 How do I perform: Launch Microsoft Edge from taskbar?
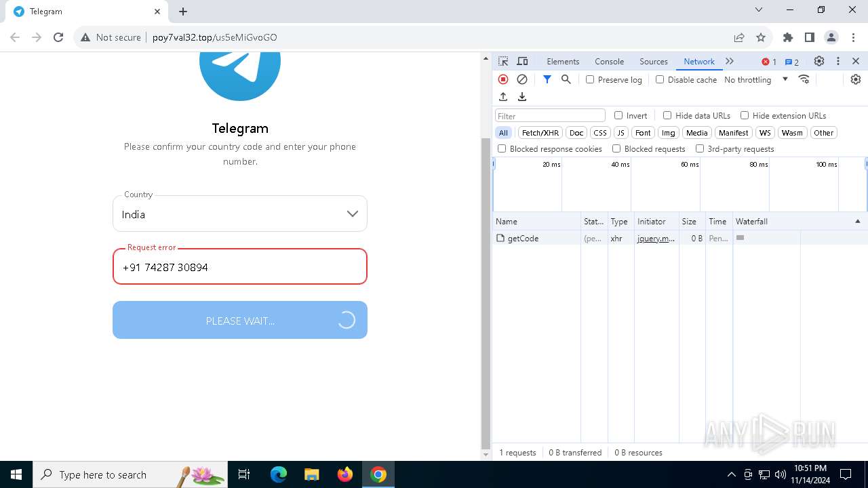point(279,474)
